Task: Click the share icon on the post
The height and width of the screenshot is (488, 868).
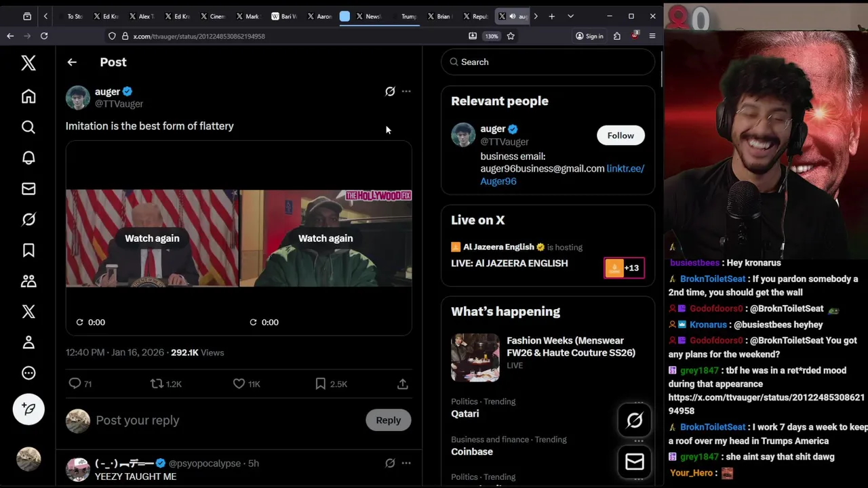Action: point(403,384)
